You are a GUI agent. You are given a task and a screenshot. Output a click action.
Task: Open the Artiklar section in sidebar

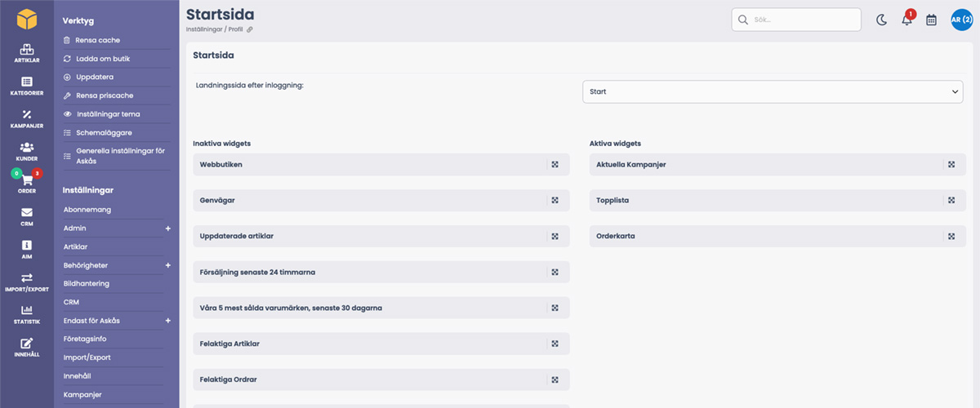[x=27, y=52]
